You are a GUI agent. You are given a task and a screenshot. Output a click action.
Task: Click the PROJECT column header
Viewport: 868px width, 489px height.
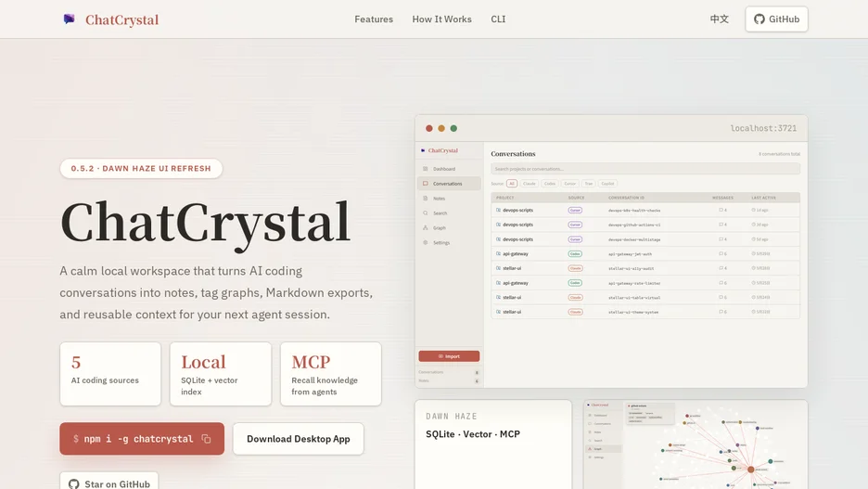tap(504, 198)
